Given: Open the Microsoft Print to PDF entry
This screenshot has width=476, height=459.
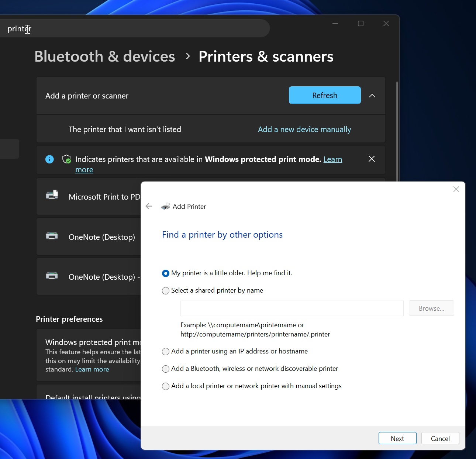Looking at the screenshot, I should click(x=89, y=197).
